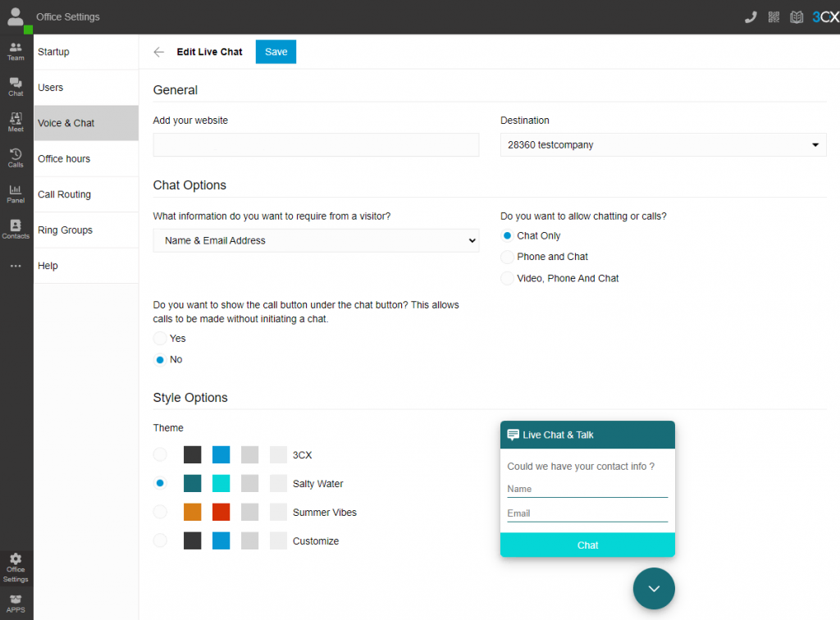Open the Panel sidebar icon
The image size is (840, 620).
pyautogui.click(x=16, y=194)
